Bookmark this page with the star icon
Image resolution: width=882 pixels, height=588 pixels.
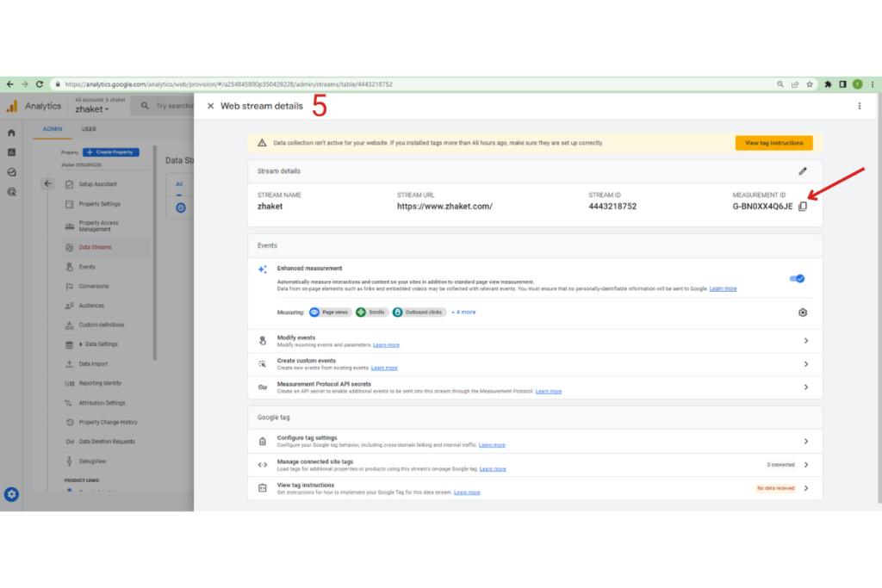pos(810,84)
